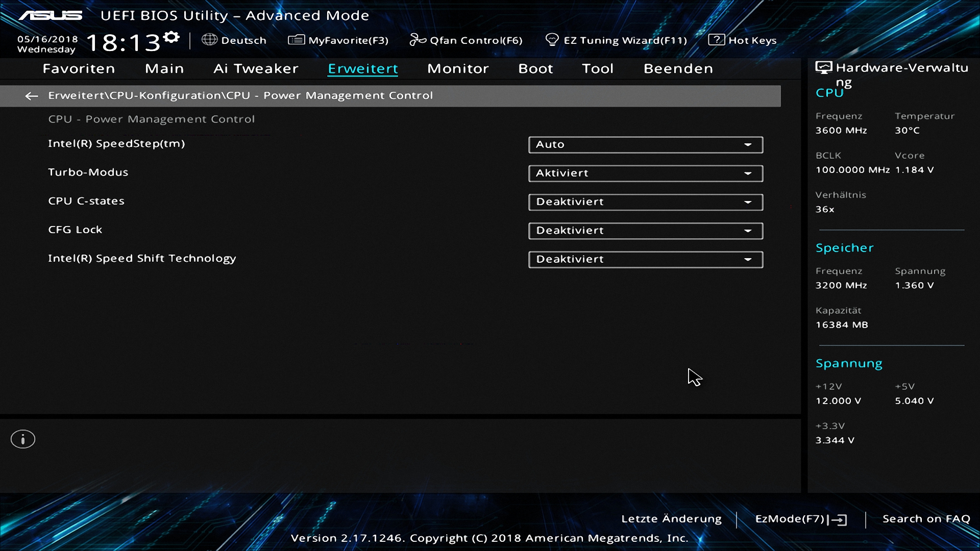Viewport: 980px width, 551px height.
Task: Switch to Ai Tweaker tab
Action: point(256,69)
